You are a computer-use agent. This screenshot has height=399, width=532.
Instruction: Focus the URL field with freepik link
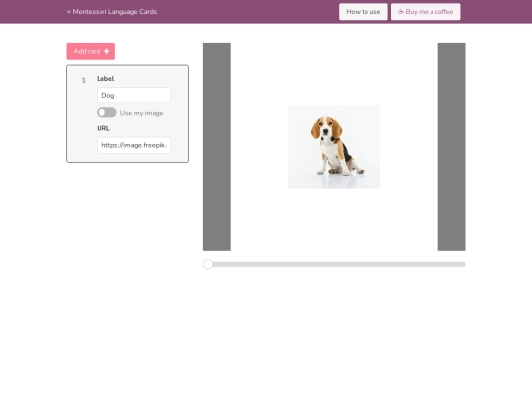(134, 145)
